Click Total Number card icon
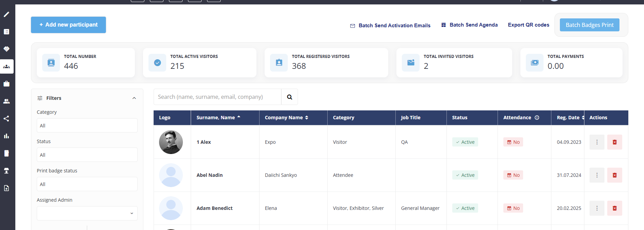 51,63
